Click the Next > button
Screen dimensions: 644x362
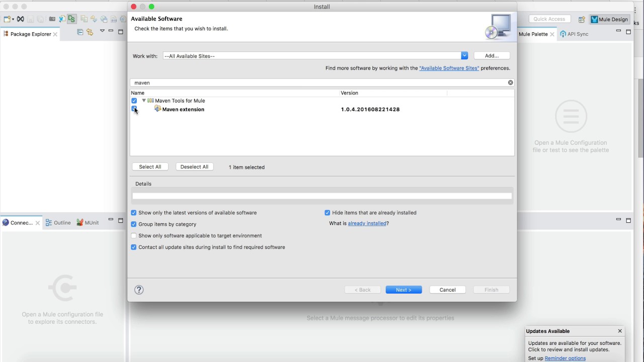click(x=404, y=290)
